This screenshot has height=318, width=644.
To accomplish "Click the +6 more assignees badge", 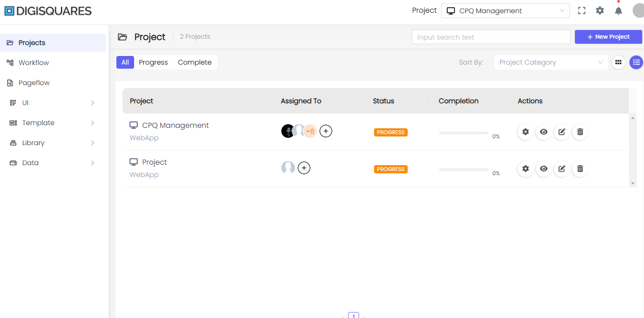I will pos(310,131).
